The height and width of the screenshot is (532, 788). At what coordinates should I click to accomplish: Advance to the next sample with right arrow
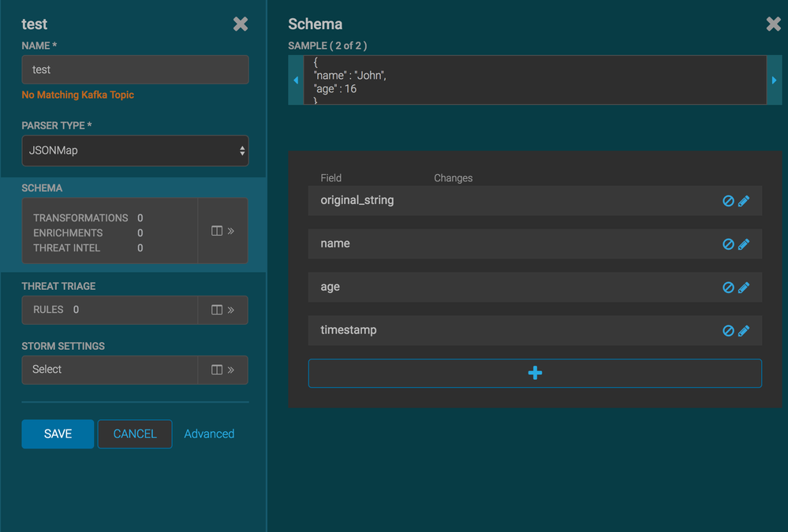tap(774, 80)
